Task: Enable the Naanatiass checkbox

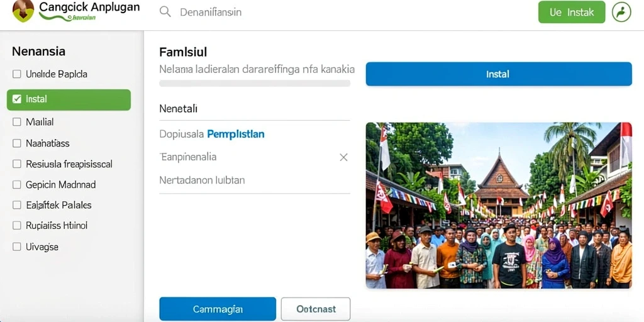Action: coord(17,143)
